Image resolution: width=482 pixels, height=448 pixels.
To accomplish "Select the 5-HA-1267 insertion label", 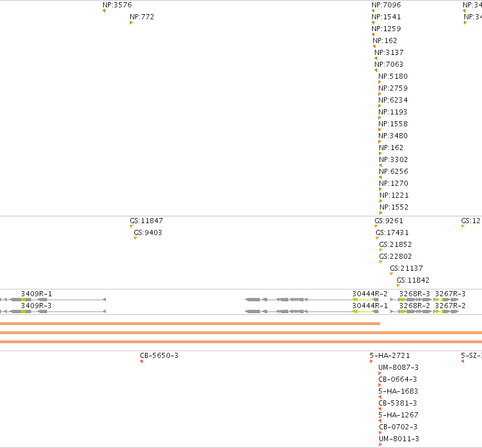I will coord(398,415).
